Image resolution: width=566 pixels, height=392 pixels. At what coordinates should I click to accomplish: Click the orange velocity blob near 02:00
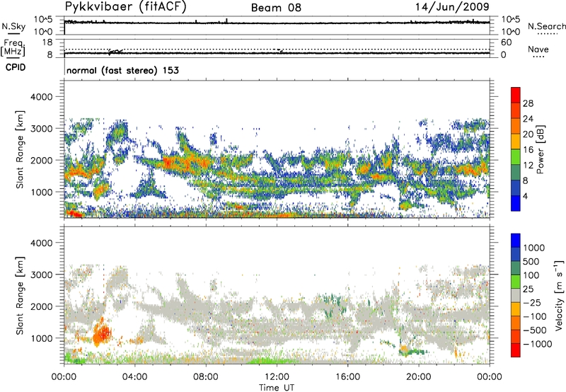click(101, 334)
